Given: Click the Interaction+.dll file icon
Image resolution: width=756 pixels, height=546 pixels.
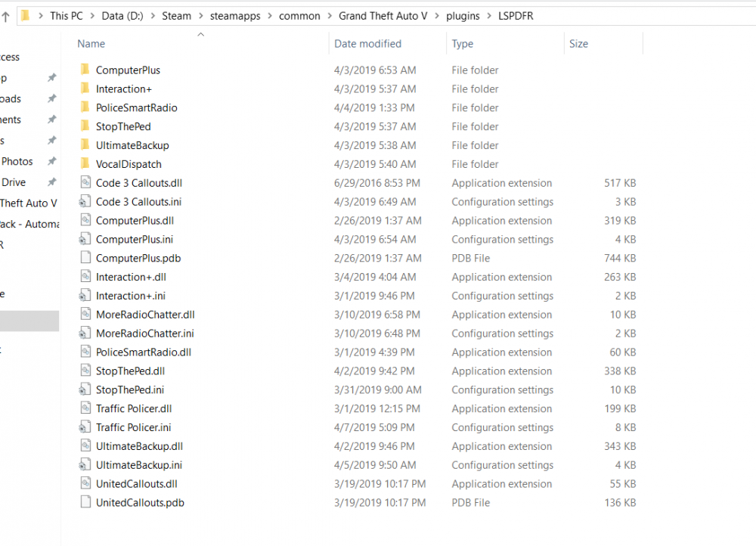Looking at the screenshot, I should click(x=85, y=277).
